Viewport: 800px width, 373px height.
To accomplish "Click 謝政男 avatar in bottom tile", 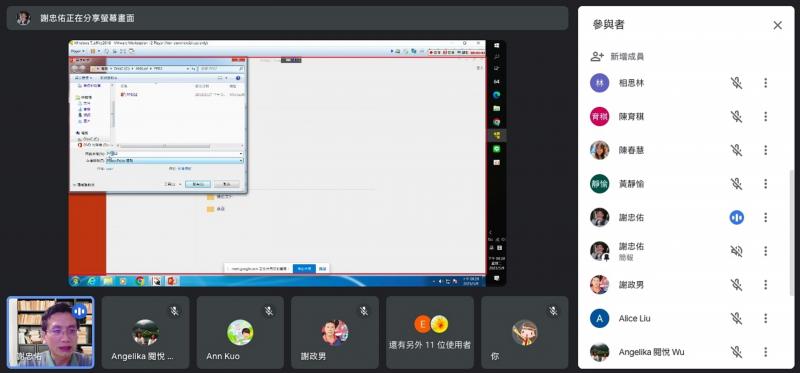I will pos(335,333).
